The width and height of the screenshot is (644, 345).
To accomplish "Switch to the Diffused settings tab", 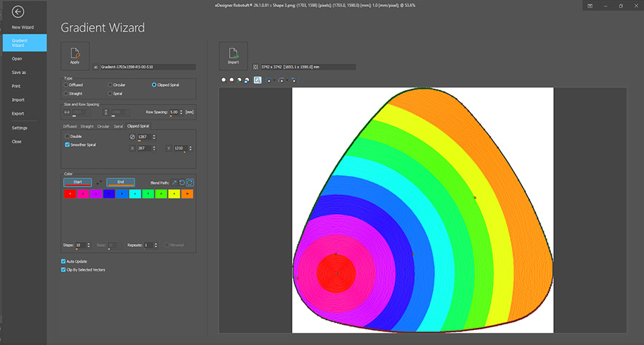I will 69,127.
